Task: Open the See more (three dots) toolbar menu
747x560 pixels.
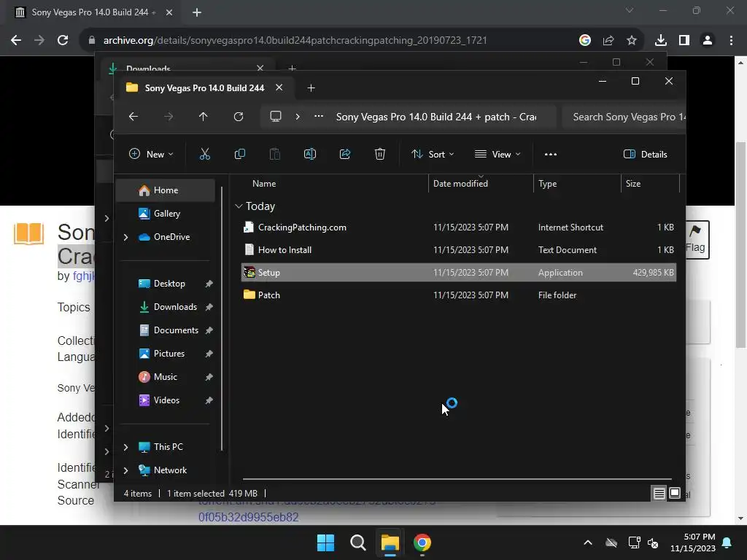Action: pyautogui.click(x=550, y=155)
